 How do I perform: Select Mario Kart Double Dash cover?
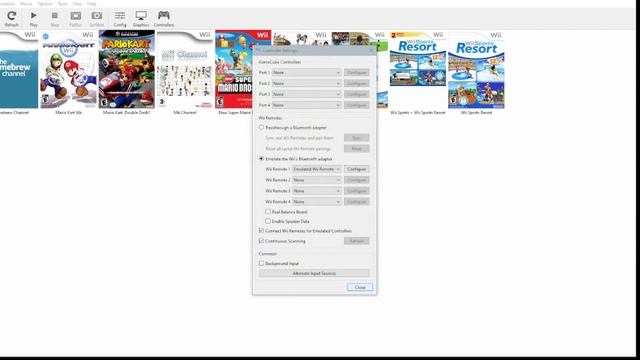pyautogui.click(x=127, y=69)
